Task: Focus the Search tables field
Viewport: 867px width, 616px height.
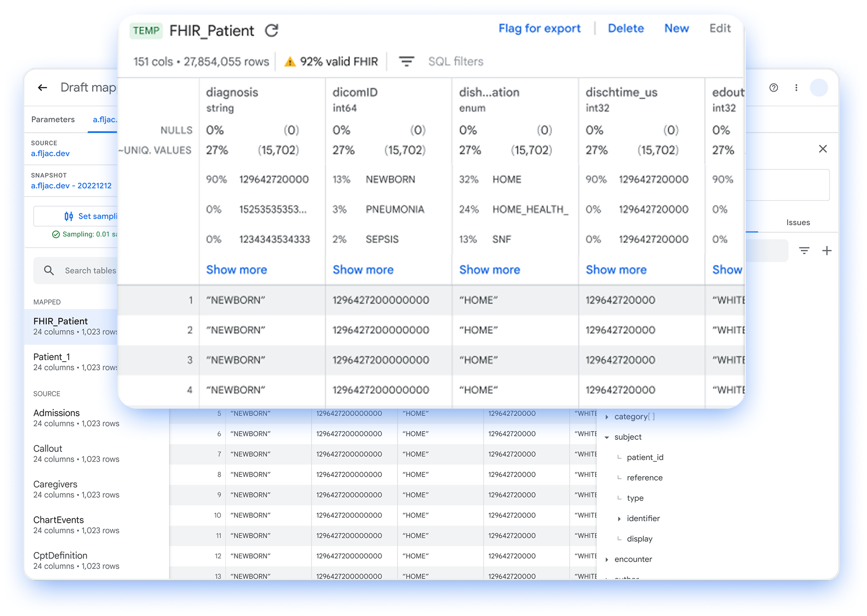Action: (76, 270)
